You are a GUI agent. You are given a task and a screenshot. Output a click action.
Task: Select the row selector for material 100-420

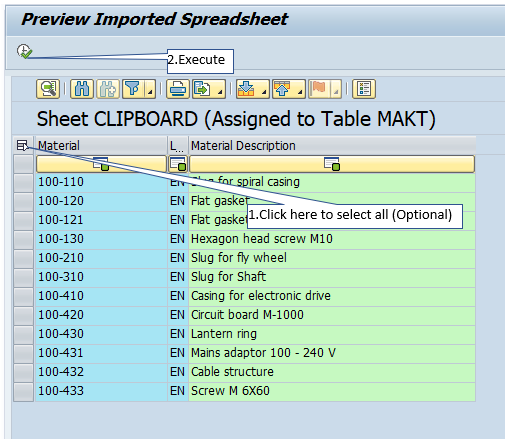coord(23,315)
